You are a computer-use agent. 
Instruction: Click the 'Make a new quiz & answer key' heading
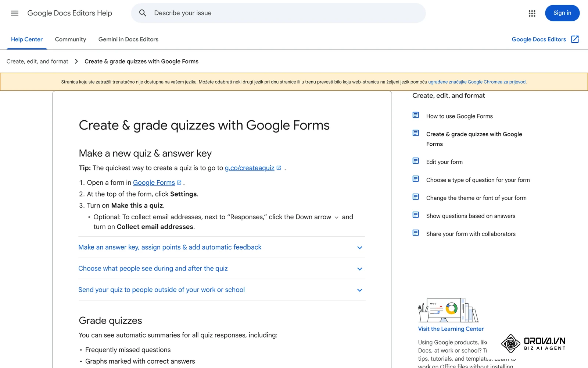pyautogui.click(x=145, y=153)
